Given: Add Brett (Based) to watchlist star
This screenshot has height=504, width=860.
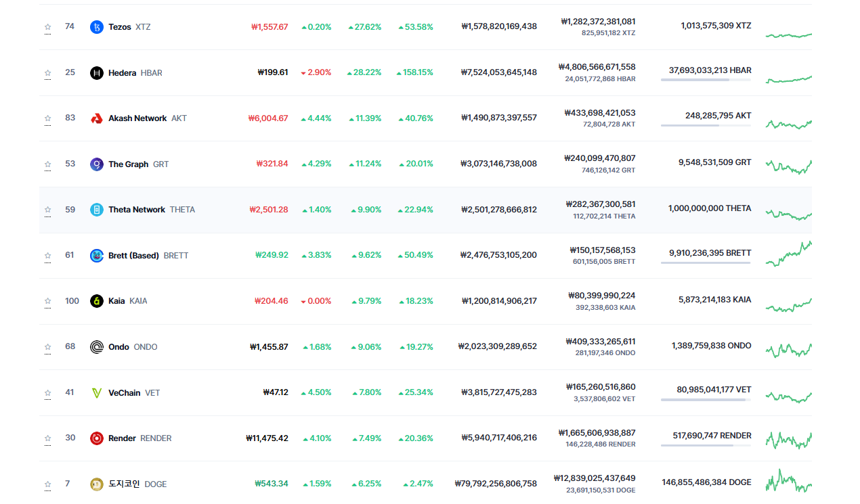Looking at the screenshot, I should pyautogui.click(x=48, y=256).
